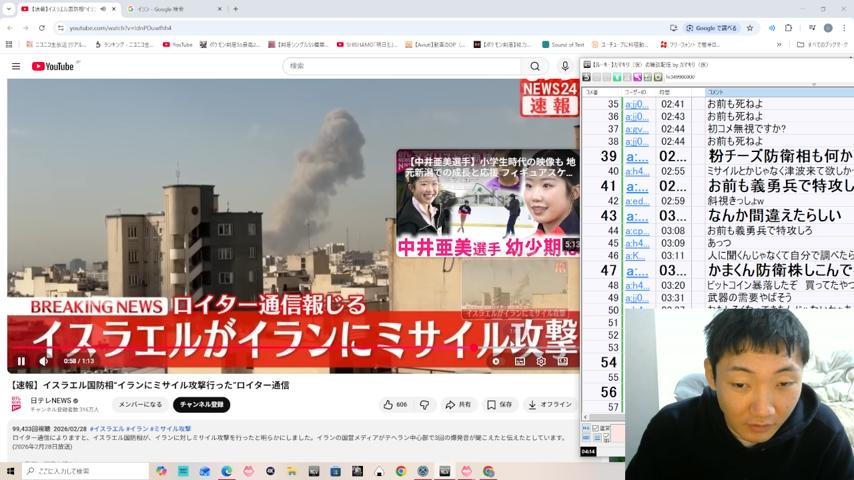
Task: Share the video using the 共有 button
Action: coord(458,404)
